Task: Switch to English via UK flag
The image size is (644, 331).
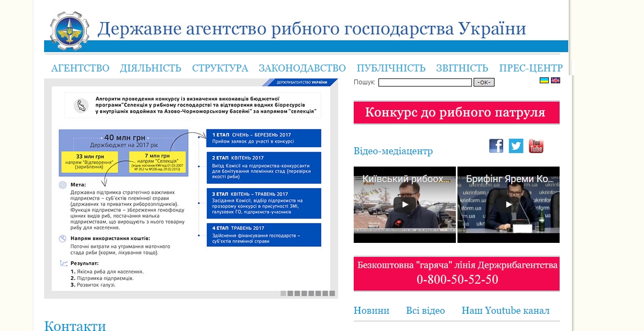Action: pos(555,81)
